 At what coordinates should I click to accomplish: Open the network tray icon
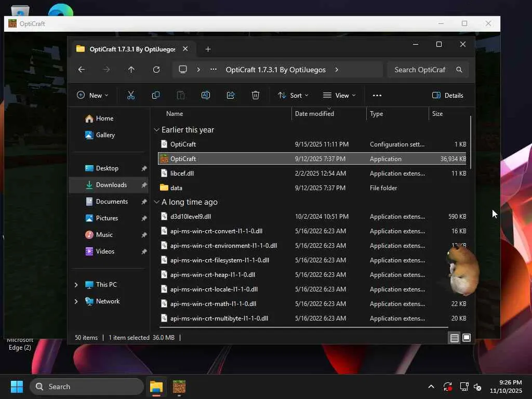[464, 387]
